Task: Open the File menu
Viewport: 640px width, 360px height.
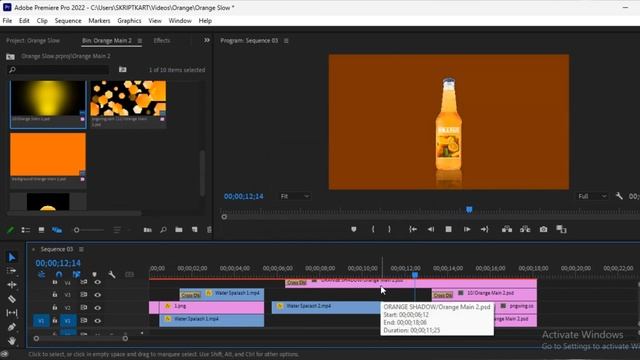Action: [x=7, y=20]
